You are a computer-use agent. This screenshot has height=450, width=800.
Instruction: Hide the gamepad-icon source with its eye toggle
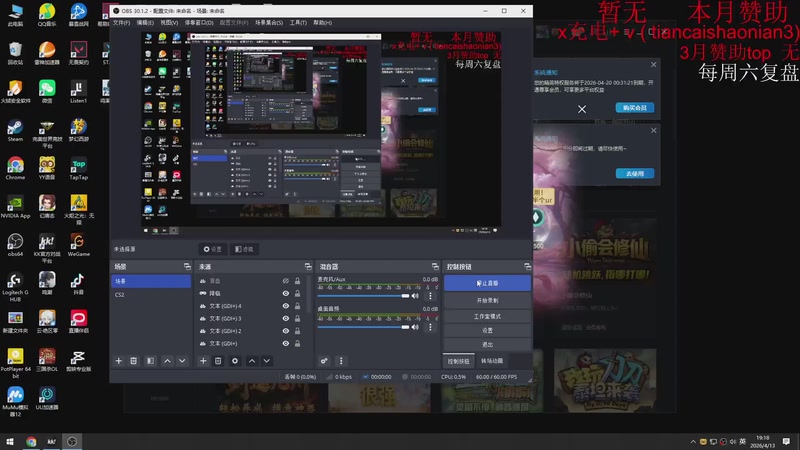pos(286,293)
